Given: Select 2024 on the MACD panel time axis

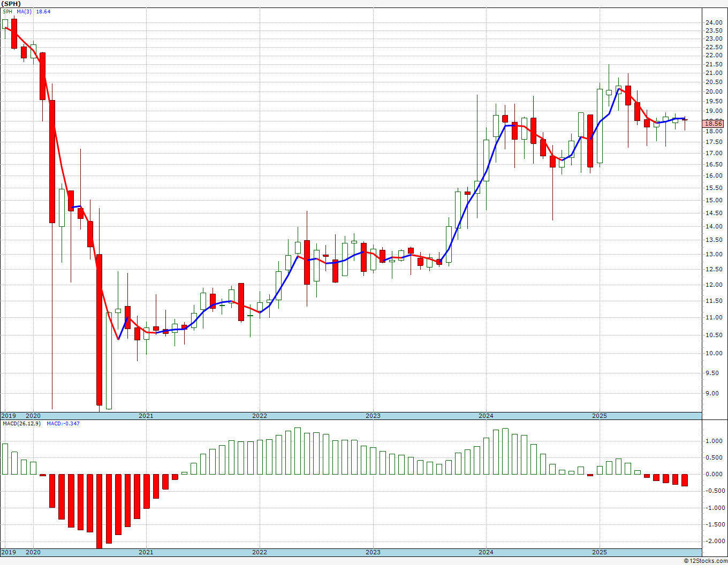Looking at the screenshot, I should 486,552.
